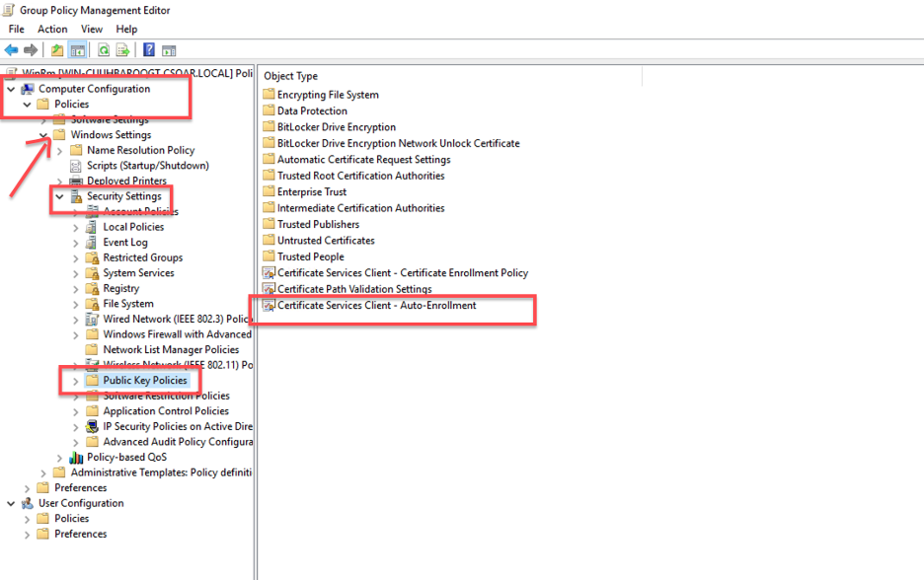Screen dimensions: 924x580
Task: Click the Group Policy Management Editor title bar icon
Action: click(x=8, y=9)
